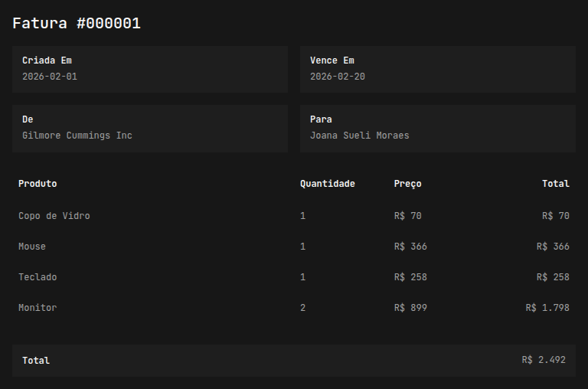This screenshot has width=588, height=389.
Task: Click the Monitor line total R$ 1.798
Action: [547, 308]
